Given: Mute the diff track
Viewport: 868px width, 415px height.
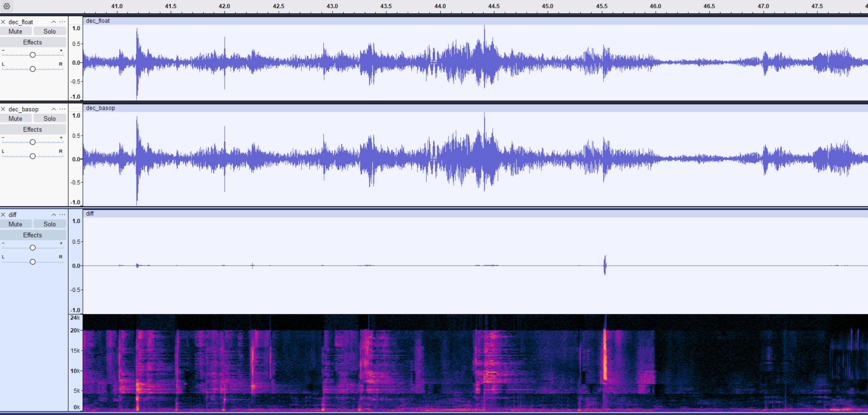Looking at the screenshot, I should (15, 224).
